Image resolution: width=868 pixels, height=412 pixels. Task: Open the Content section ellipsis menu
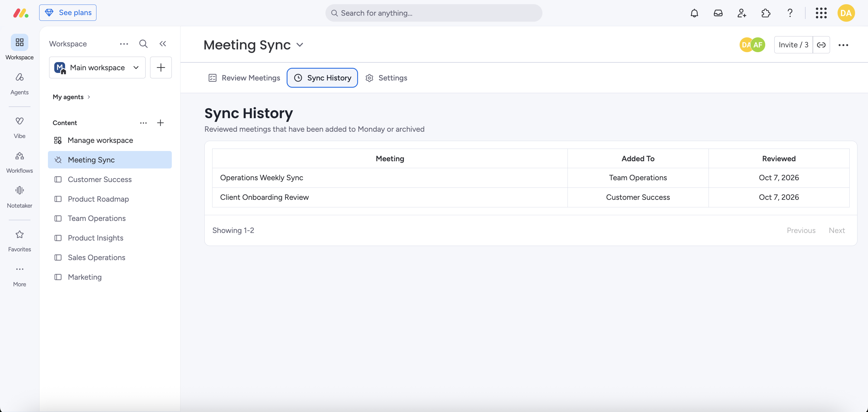click(143, 123)
